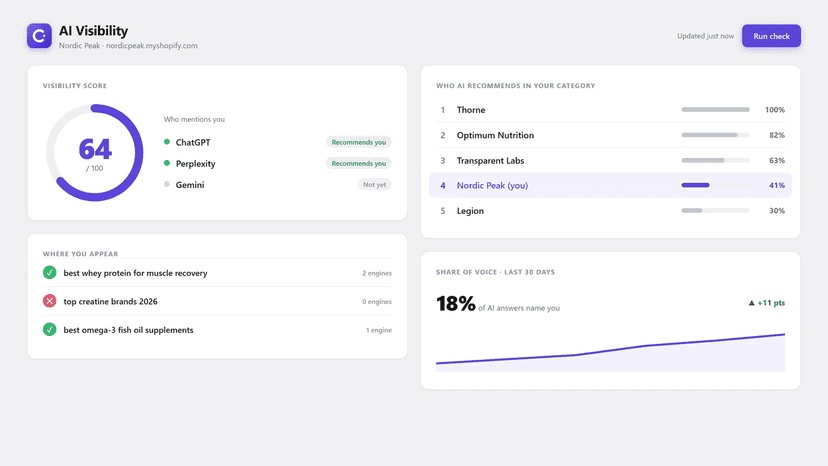Click the green check beside omega-3 fish oil query
Screen dimensions: 828x466
(x=50, y=330)
